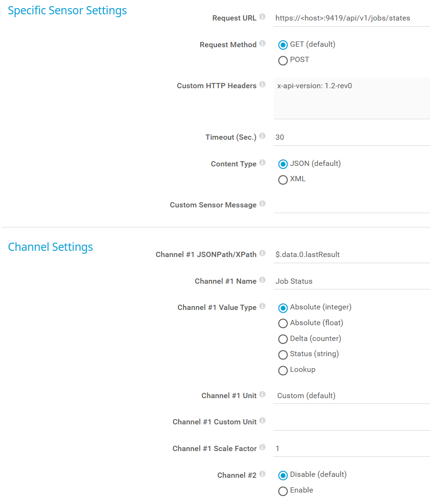Choose XML as the content type
Image resolution: width=430 pixels, height=504 pixels.
[x=283, y=180]
